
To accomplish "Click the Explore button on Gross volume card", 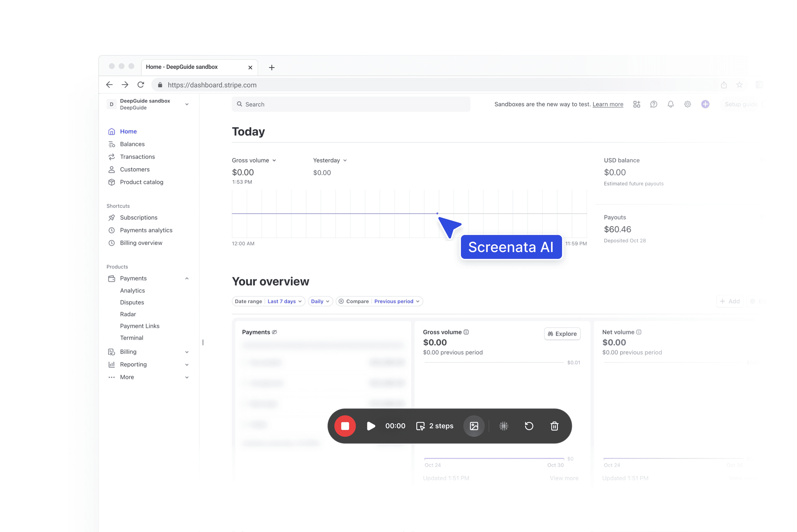I will coord(562,334).
